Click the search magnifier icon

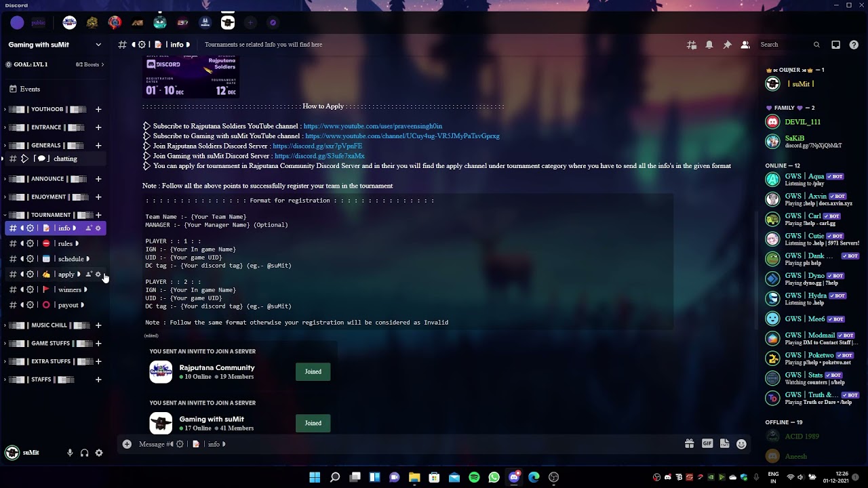coord(816,45)
